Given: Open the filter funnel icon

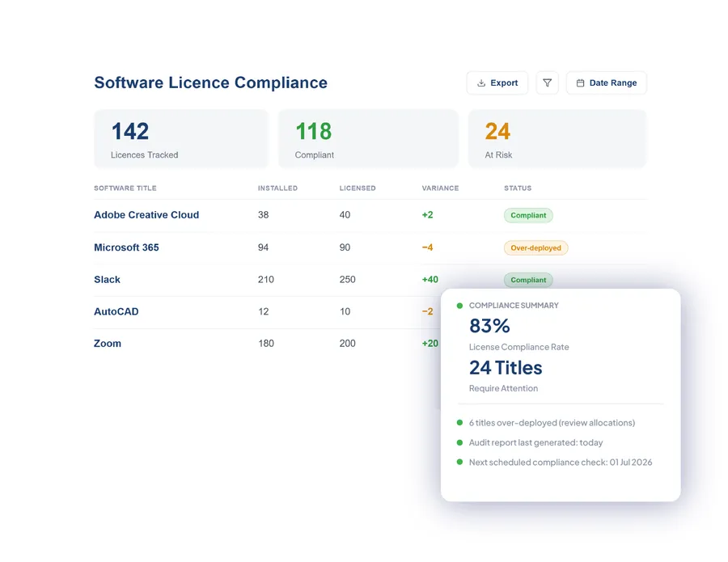Looking at the screenshot, I should (548, 83).
